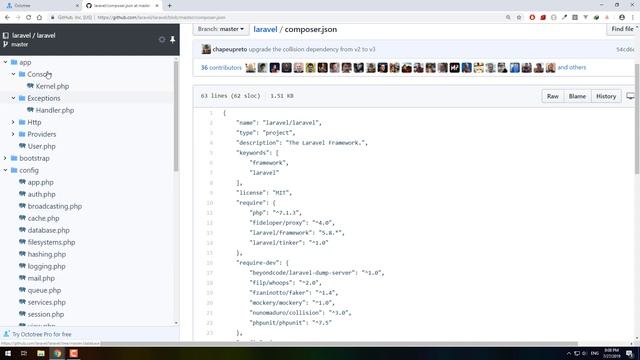Open Kernel.php file in tree

(x=52, y=86)
